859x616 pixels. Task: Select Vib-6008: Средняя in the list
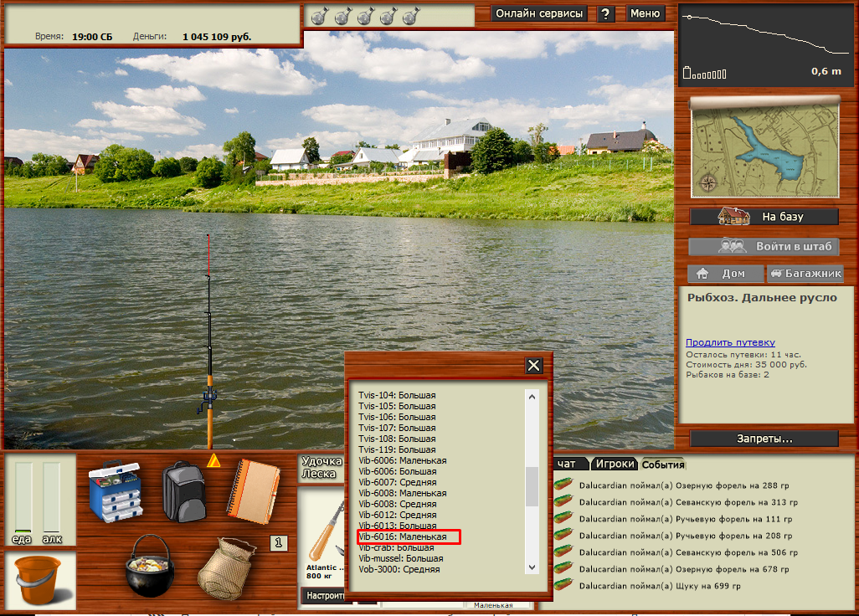[398, 505]
